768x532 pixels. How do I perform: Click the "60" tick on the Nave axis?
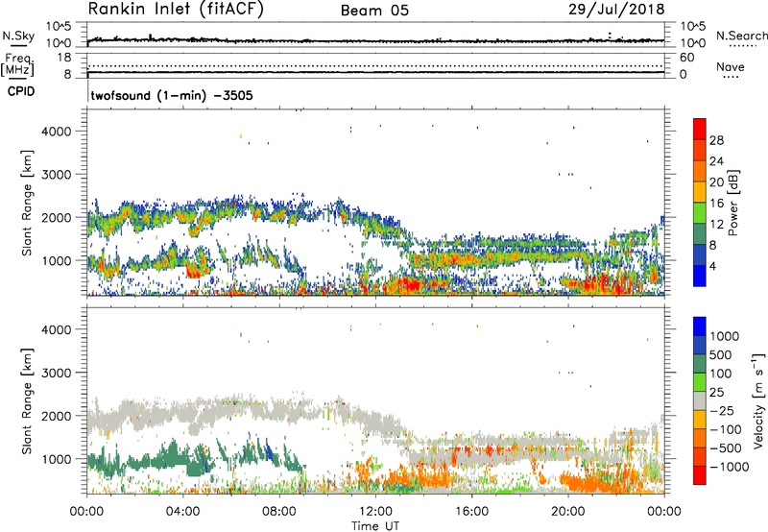686,58
